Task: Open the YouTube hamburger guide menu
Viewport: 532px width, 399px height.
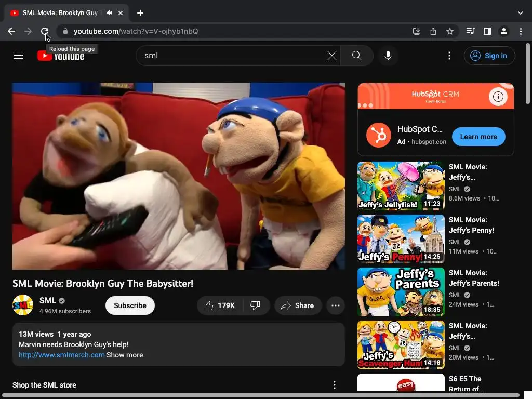Action: tap(19, 55)
